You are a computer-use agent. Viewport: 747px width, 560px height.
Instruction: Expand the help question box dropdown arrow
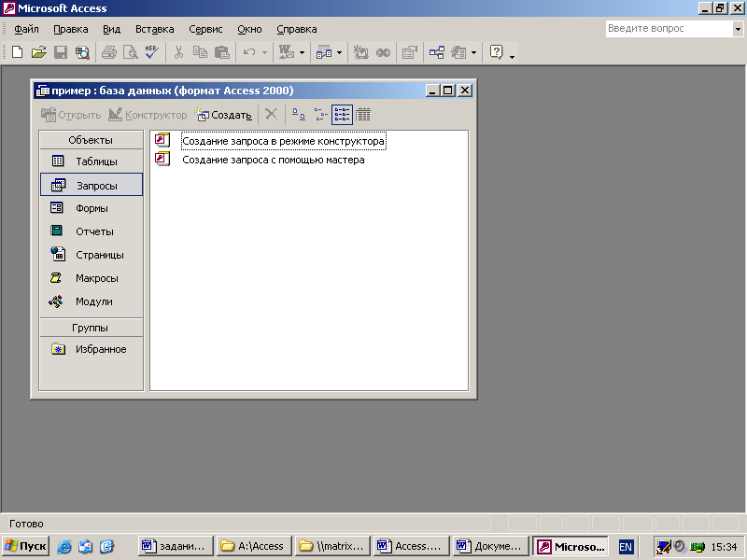coord(738,29)
